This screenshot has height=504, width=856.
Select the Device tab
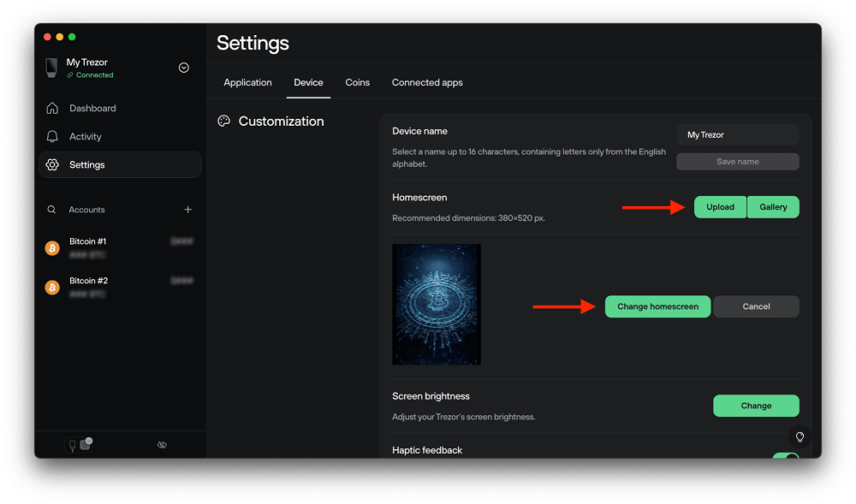(308, 82)
